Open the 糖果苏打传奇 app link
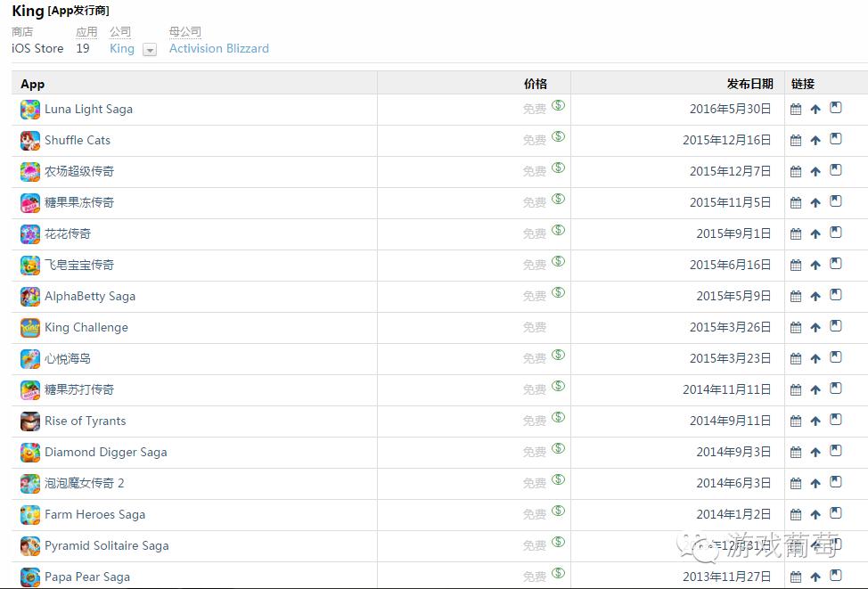The width and height of the screenshot is (868, 589). pos(79,389)
